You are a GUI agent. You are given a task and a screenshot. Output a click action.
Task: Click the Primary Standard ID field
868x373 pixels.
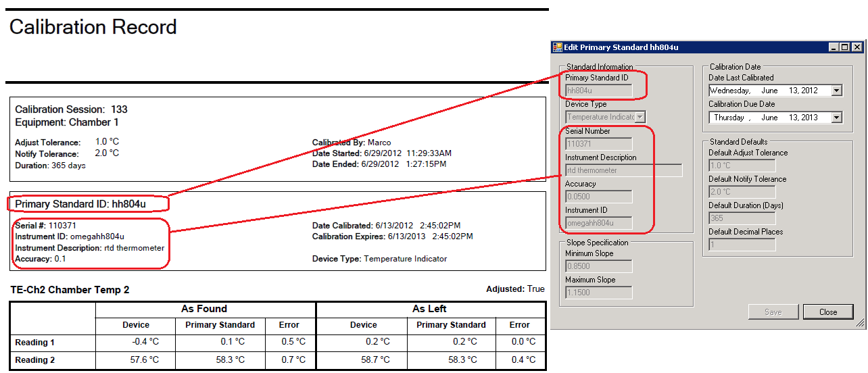(598, 90)
